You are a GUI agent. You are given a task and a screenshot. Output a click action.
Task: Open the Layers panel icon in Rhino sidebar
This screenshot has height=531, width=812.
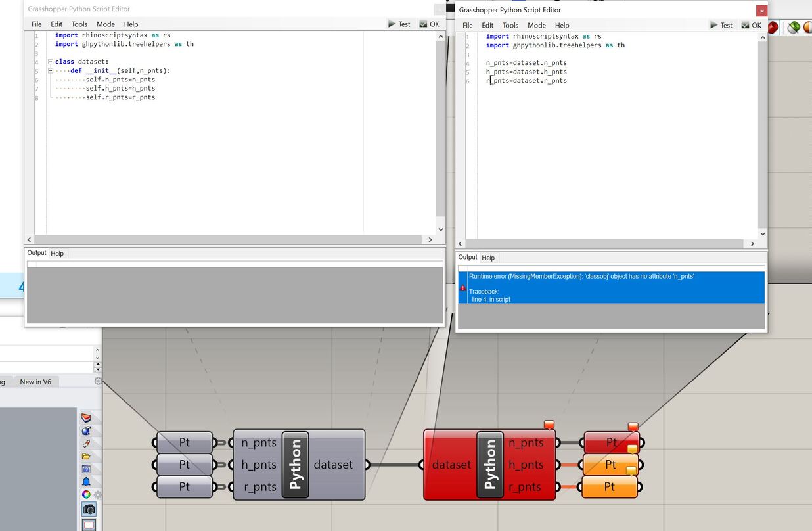coord(87,418)
